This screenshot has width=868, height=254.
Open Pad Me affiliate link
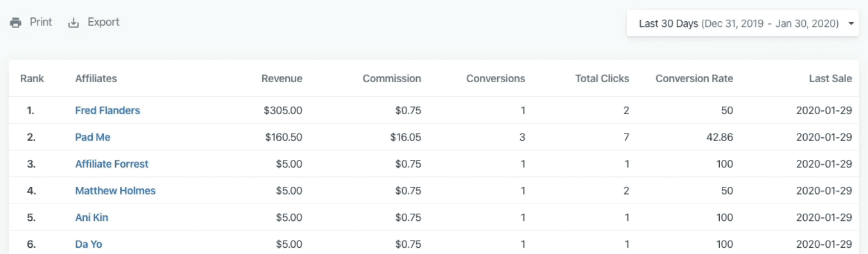coord(93,137)
